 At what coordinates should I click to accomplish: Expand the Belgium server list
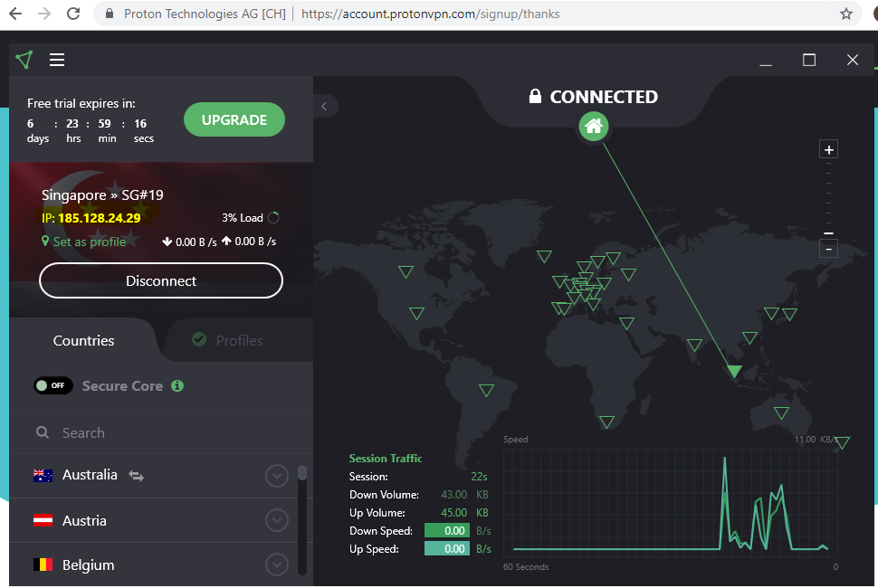coord(277,564)
